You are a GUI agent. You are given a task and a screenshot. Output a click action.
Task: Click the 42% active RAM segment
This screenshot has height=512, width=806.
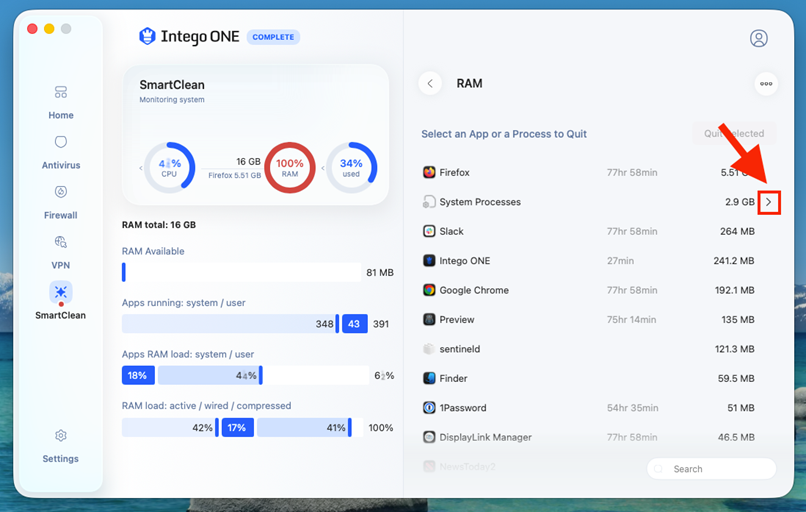(170, 427)
